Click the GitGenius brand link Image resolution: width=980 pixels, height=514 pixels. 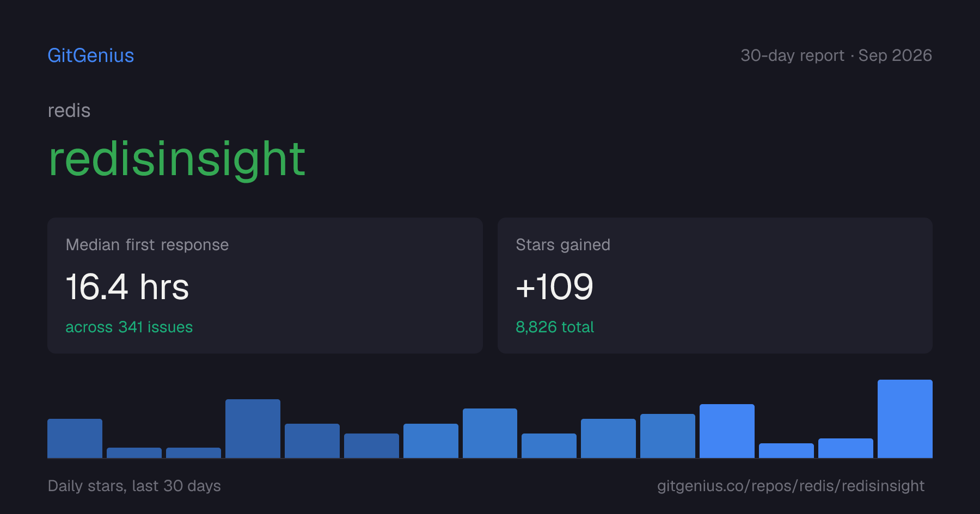[x=90, y=55]
